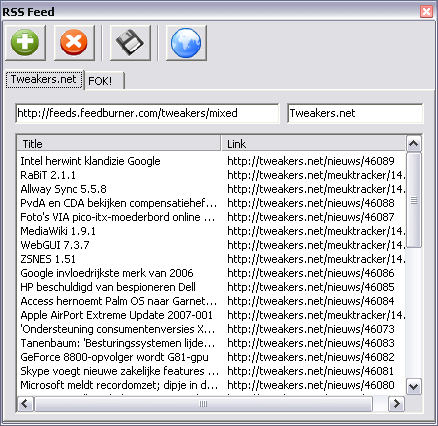
Task: Click the blue globe browser icon
Action: [x=186, y=43]
